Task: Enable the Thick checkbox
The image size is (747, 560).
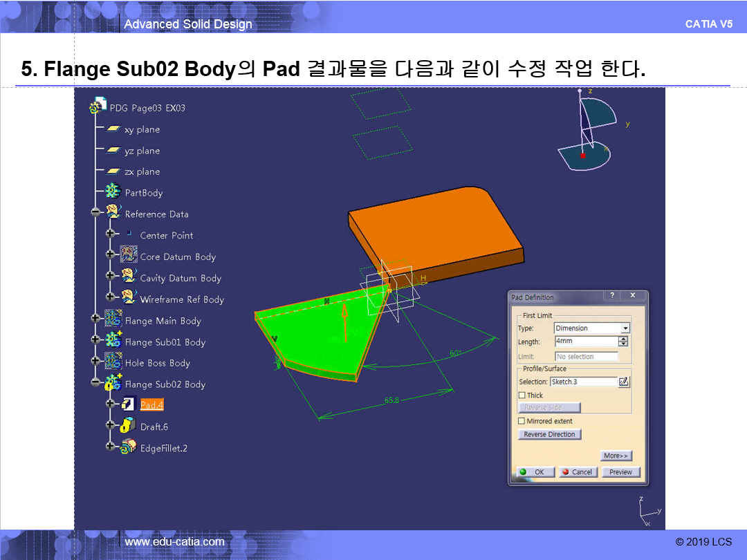Action: (522, 395)
